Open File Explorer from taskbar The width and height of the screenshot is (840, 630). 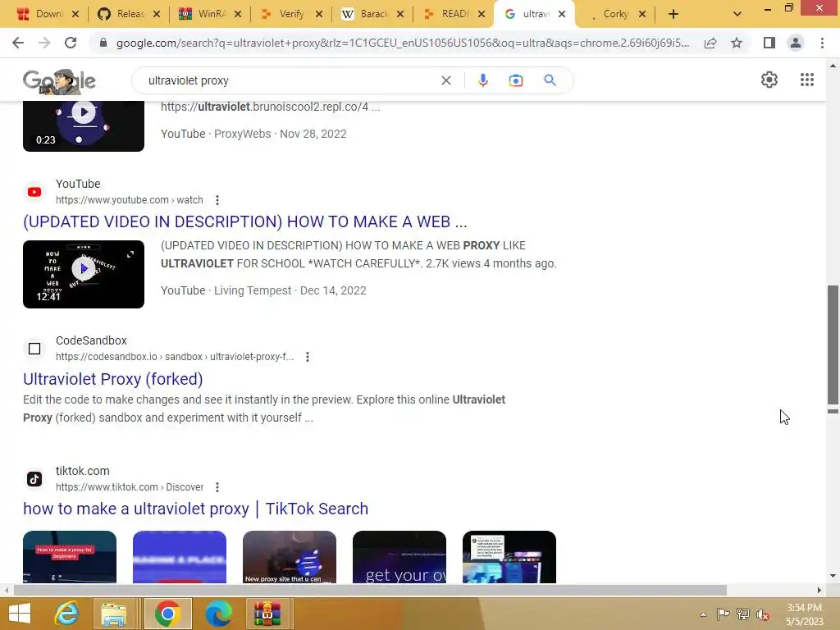coord(114,614)
